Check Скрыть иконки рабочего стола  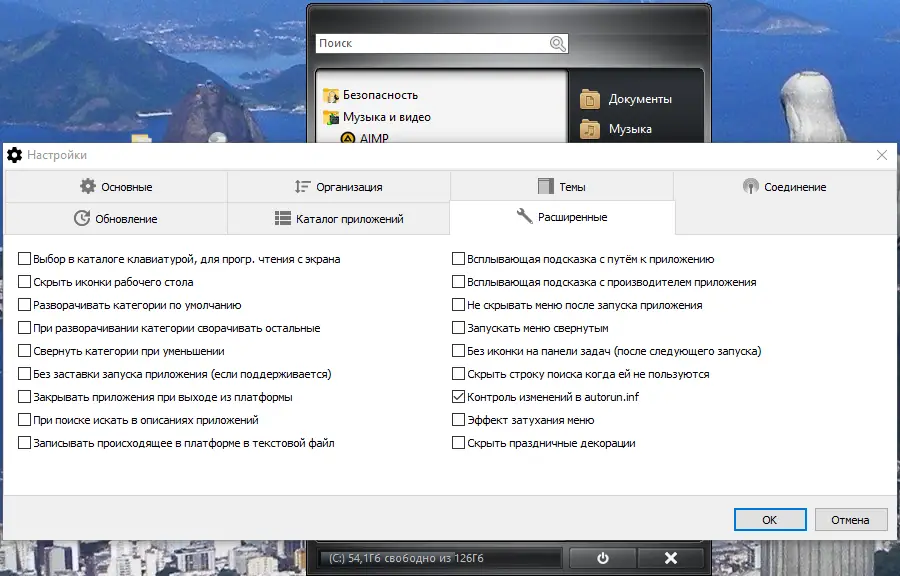click(24, 282)
